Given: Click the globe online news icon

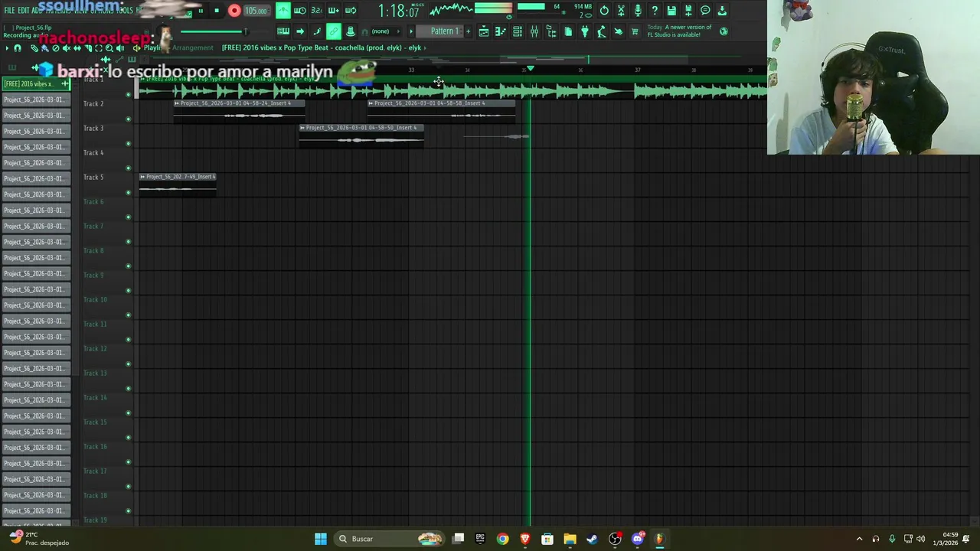Looking at the screenshot, I should [724, 31].
